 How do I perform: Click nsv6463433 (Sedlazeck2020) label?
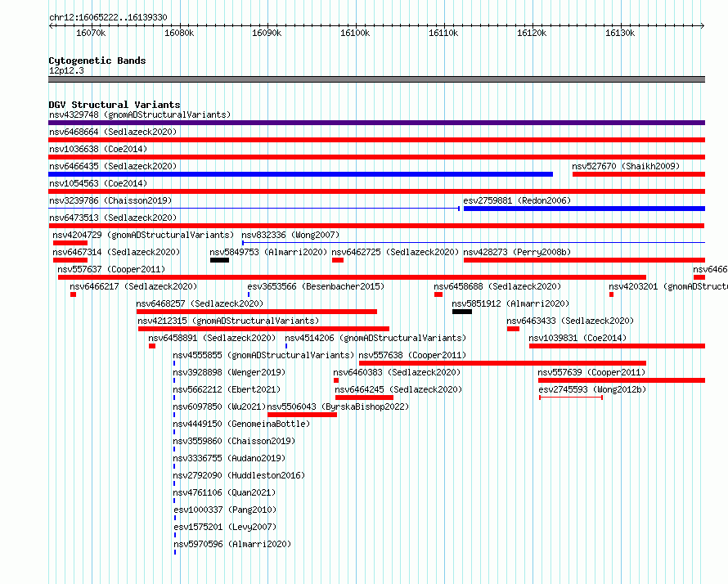[570, 321]
